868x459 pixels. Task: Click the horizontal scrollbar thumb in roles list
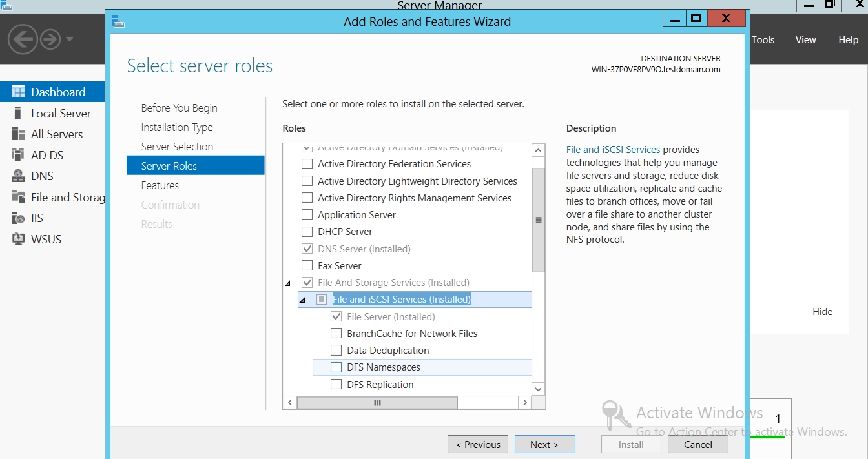[377, 402]
